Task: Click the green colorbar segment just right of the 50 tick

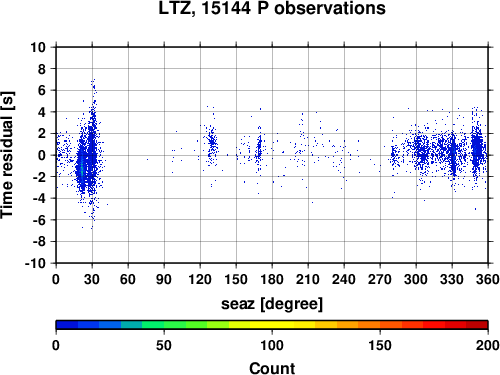Action: (x=175, y=325)
